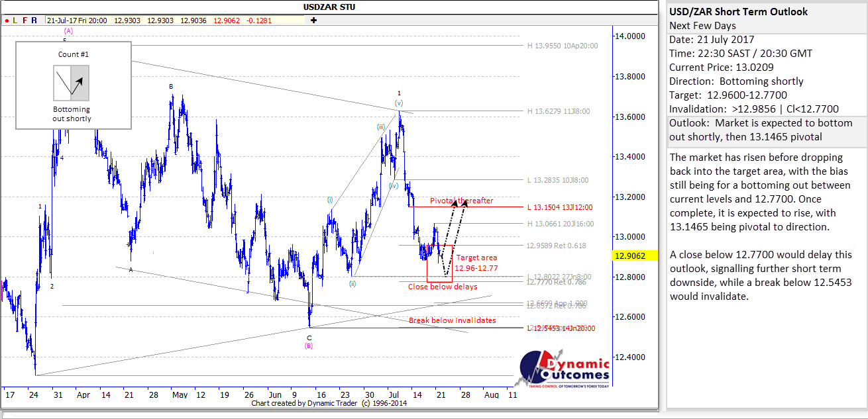Click the 'Aug' date axis label
This screenshot has width=868, height=419.
pos(491,395)
